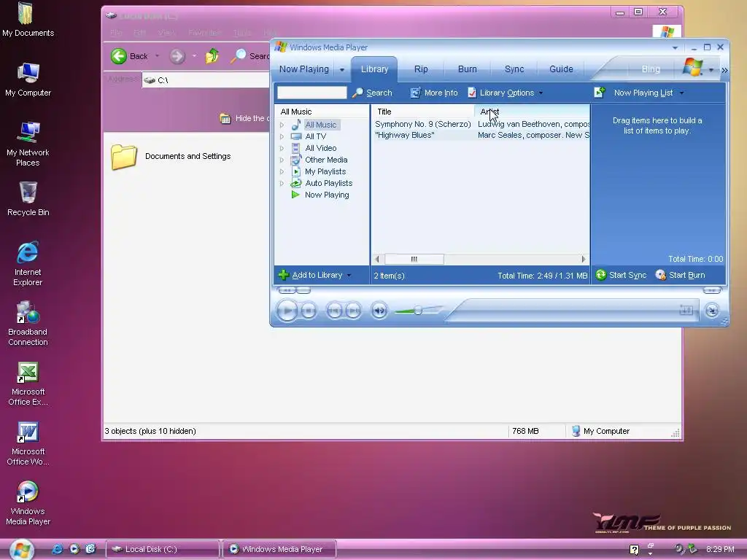Click the Start Sync button label
Screen dimensions: 747x560
[x=627, y=275]
